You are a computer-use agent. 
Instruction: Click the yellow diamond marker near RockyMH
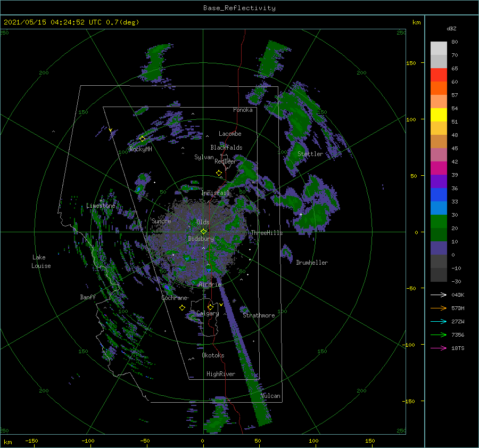pyautogui.click(x=142, y=139)
